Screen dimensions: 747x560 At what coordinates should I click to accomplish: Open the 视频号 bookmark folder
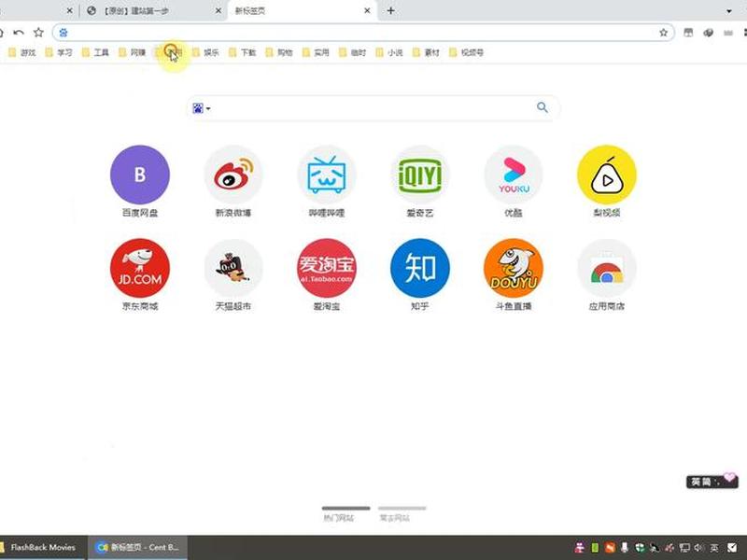click(466, 52)
